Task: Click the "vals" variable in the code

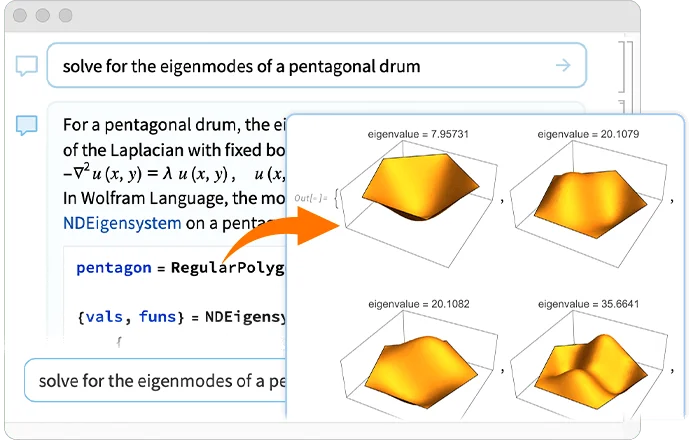Action: click(104, 317)
